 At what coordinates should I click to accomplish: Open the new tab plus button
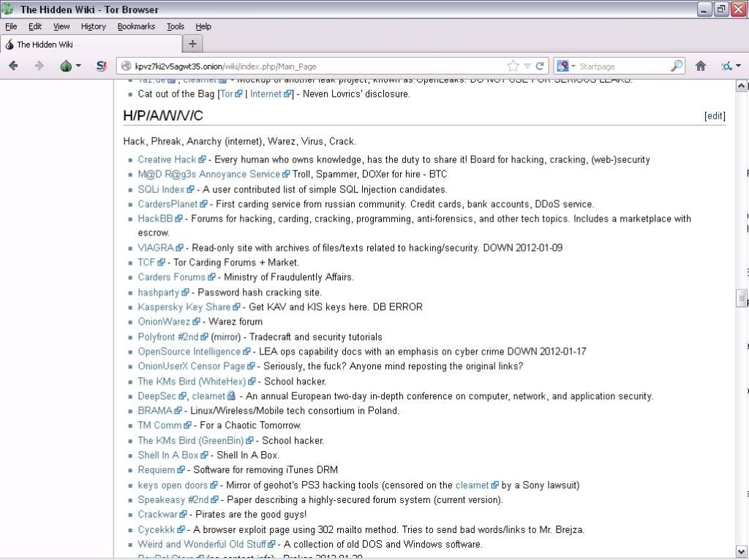192,44
